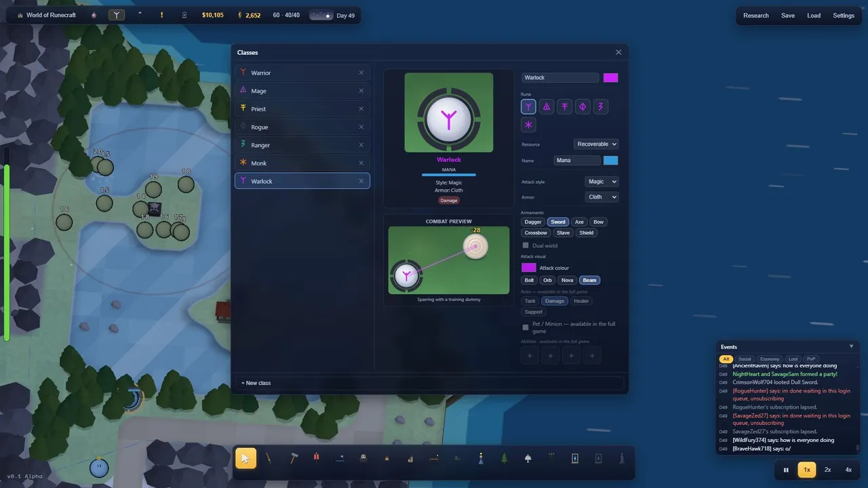The image size is (868, 488).
Task: Select the blue portal door tool
Action: pyautogui.click(x=574, y=458)
